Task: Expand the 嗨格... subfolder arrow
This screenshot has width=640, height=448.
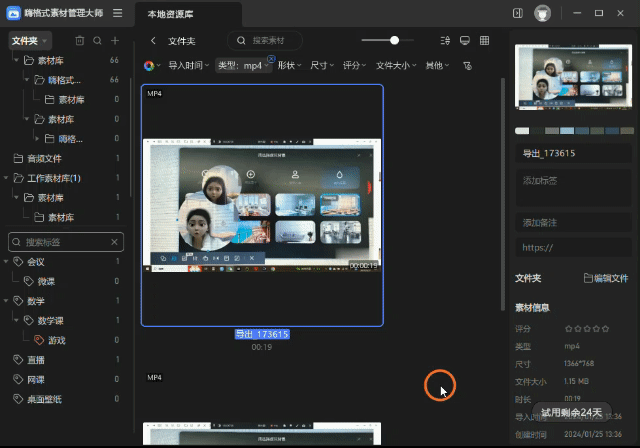Action: tap(37, 139)
